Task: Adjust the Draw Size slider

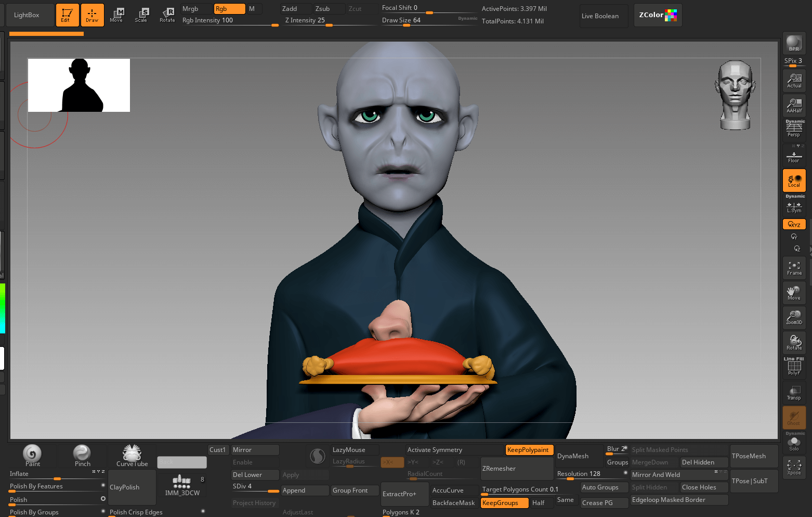Action: click(429, 21)
